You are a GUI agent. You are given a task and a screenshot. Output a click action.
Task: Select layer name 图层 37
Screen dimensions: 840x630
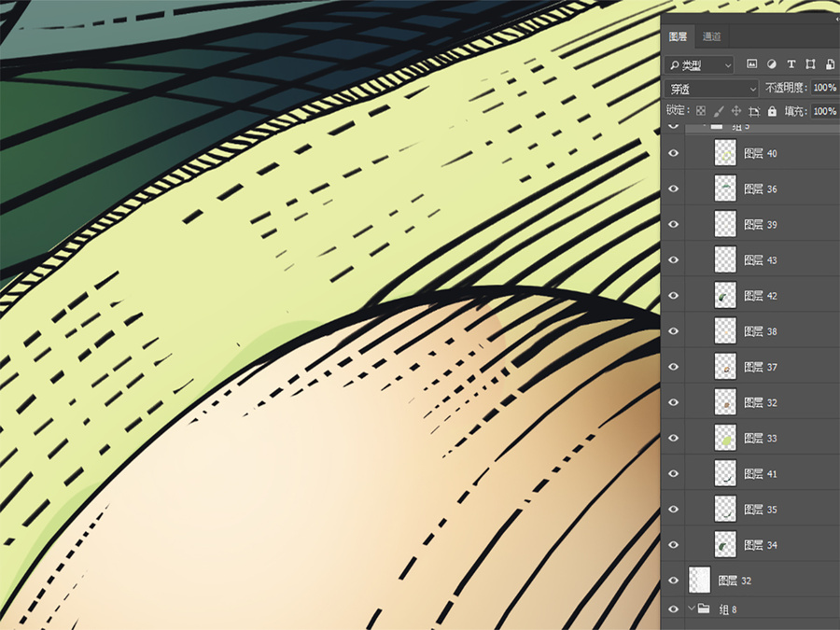(x=760, y=367)
